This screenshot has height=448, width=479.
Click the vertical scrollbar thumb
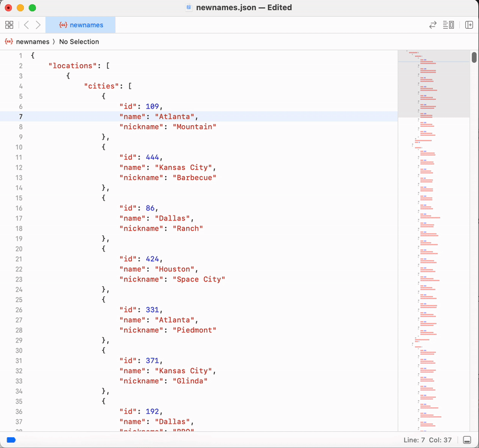[x=474, y=57]
